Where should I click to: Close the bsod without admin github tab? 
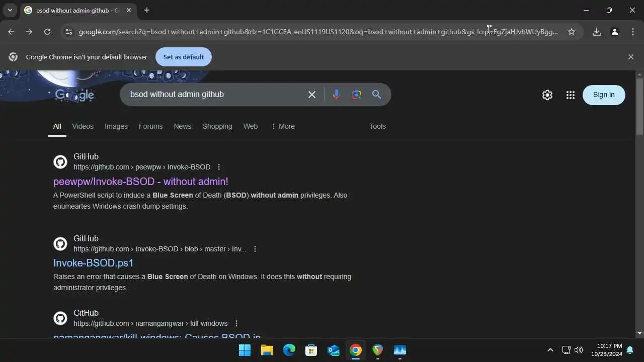129,10
